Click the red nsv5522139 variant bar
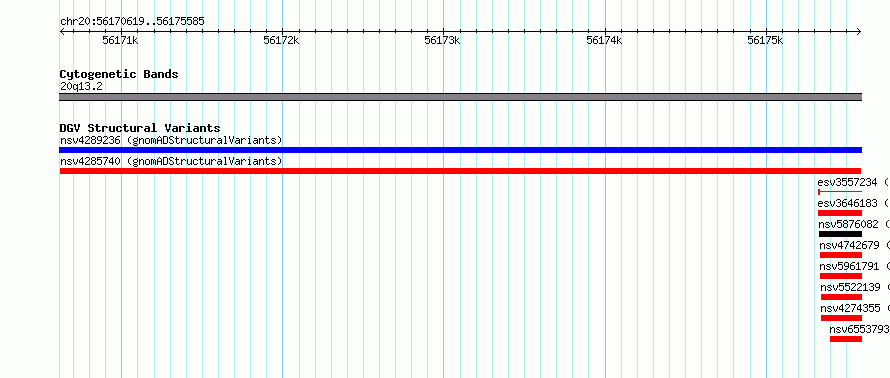The image size is (890, 378). coord(841,297)
